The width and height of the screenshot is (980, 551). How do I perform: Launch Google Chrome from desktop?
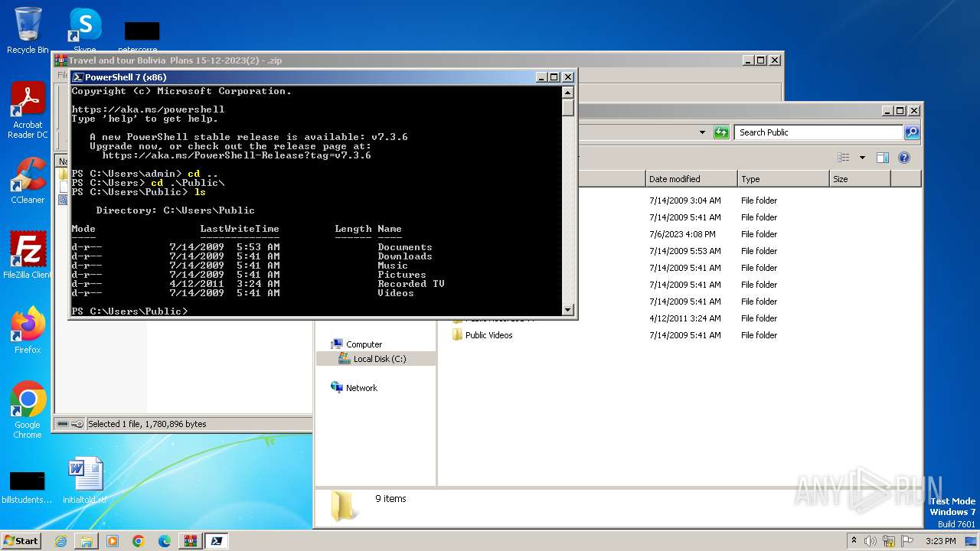[x=28, y=409]
